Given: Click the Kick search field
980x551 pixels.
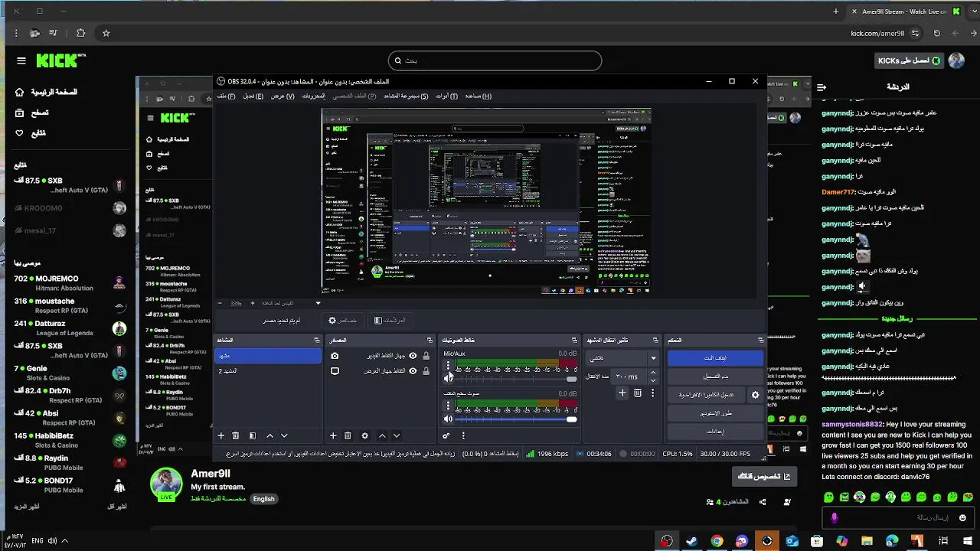Looking at the screenshot, I should click(495, 60).
